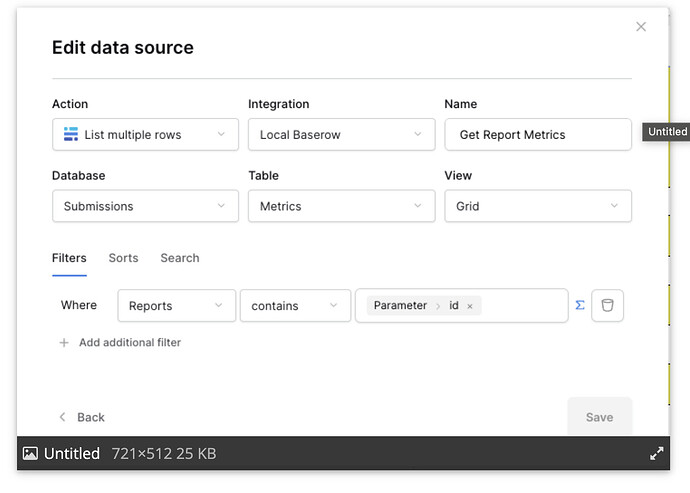The image size is (690, 493).
Task: Change the Reports filter field dropdown
Action: 176,305
